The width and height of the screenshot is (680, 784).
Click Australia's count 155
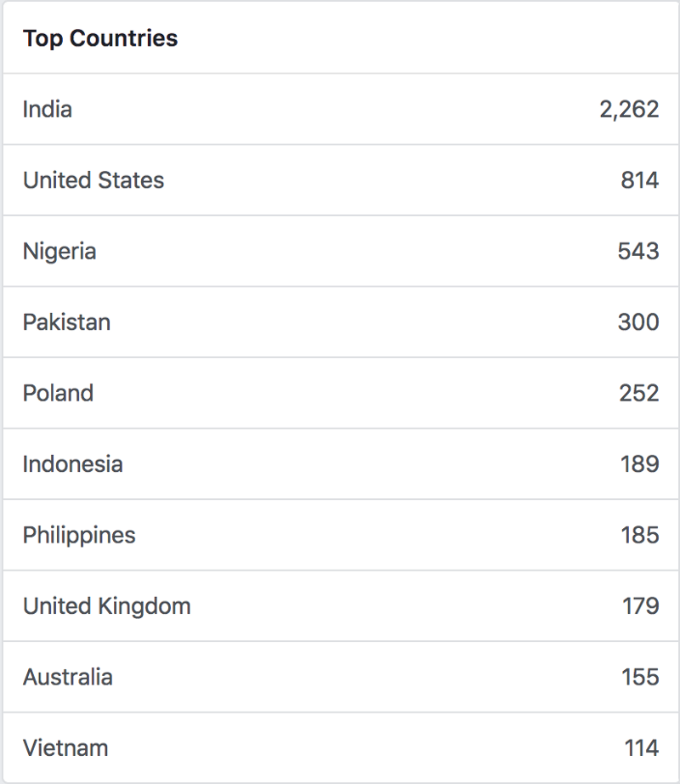(639, 678)
